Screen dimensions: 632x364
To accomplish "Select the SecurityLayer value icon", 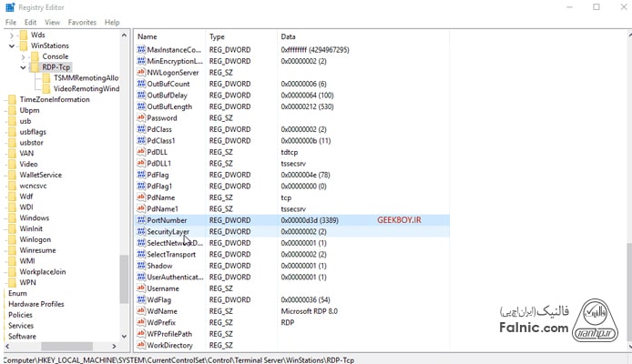I will (x=140, y=232).
